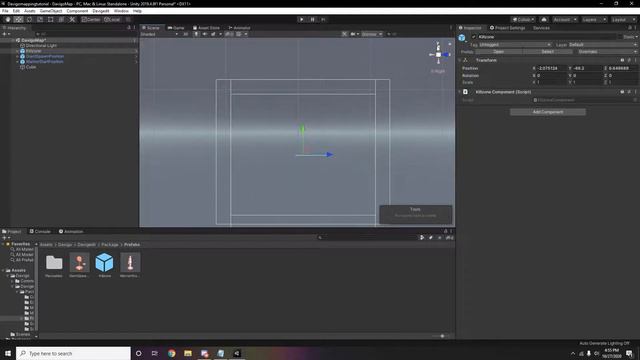Adjust the Project icon size slider
Viewport: 640px width, 360px height.
tap(442, 336)
